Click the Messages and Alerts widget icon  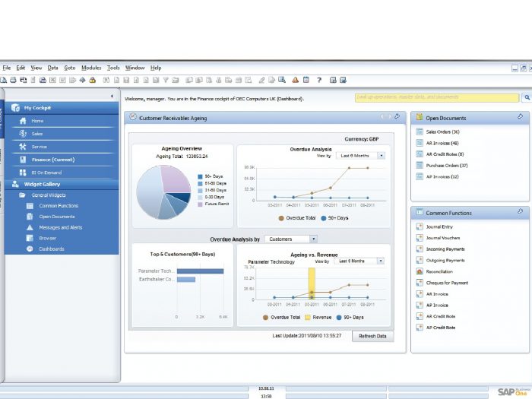pyautogui.click(x=30, y=227)
